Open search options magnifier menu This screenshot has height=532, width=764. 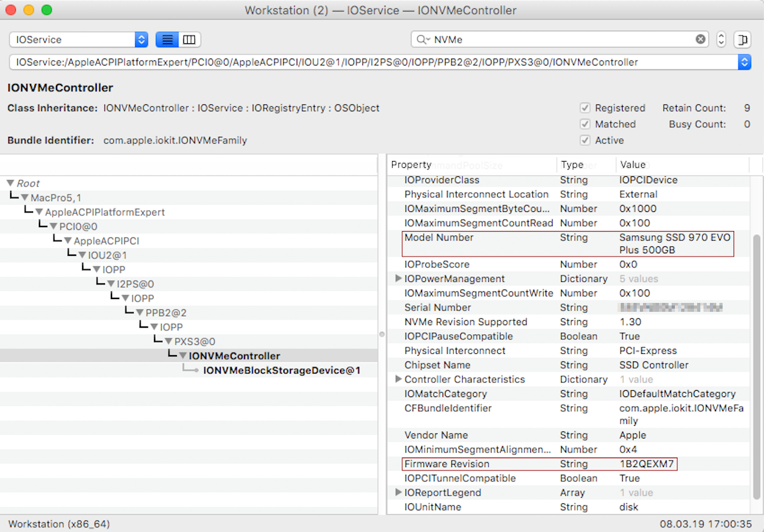(423, 39)
